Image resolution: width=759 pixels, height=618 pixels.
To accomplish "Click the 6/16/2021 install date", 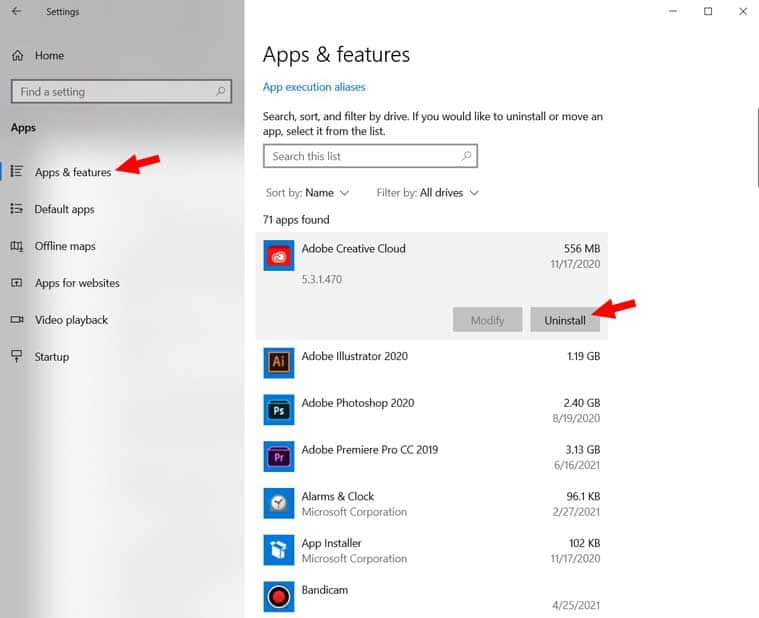I will pos(577,465).
